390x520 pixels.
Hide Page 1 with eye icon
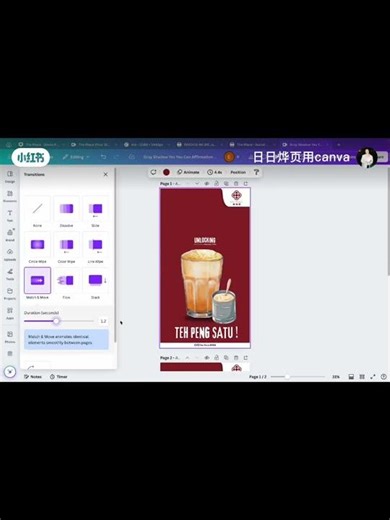(x=207, y=184)
